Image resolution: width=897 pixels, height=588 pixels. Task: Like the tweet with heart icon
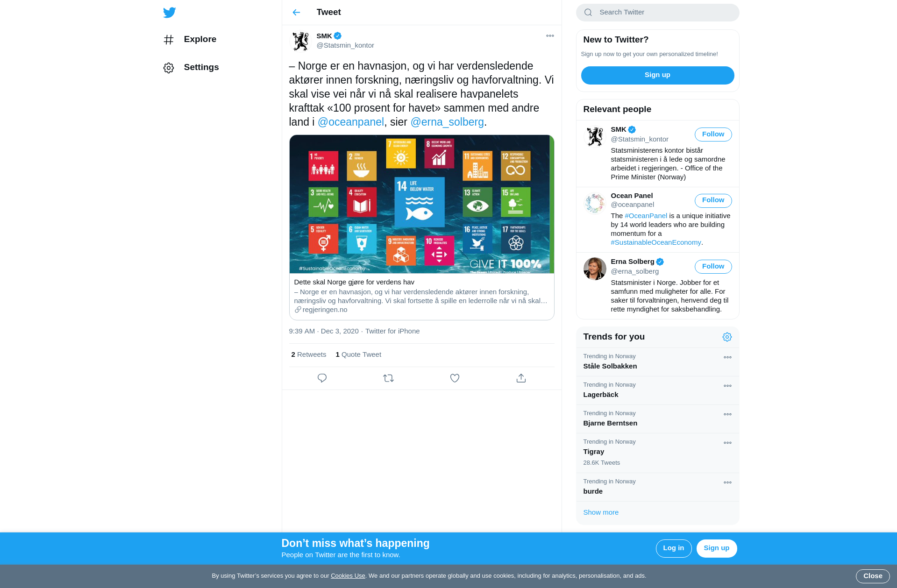click(x=455, y=378)
